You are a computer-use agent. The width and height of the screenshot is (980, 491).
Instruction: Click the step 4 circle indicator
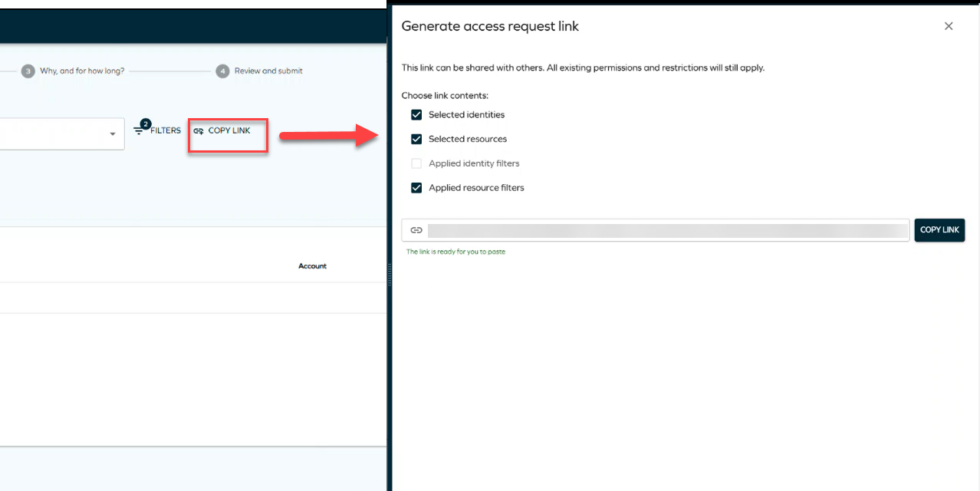point(222,71)
